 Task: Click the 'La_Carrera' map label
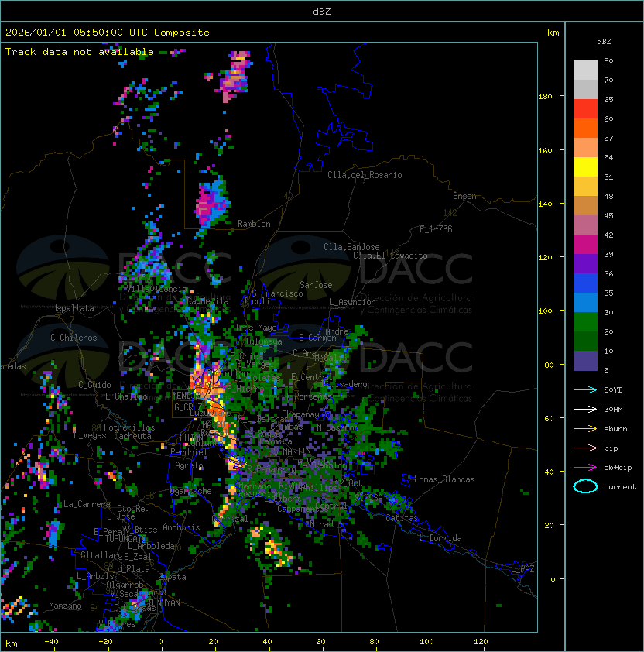pos(87,504)
